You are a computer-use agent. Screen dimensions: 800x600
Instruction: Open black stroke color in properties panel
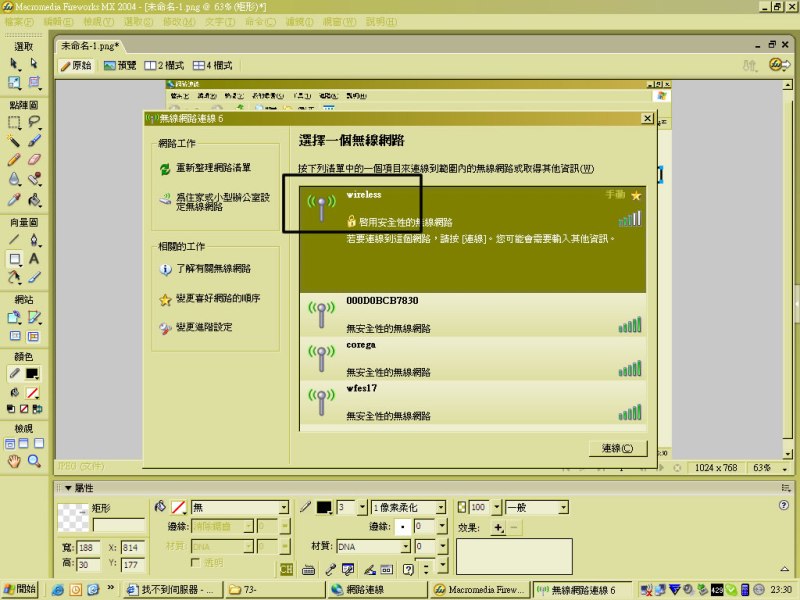pyautogui.click(x=324, y=507)
